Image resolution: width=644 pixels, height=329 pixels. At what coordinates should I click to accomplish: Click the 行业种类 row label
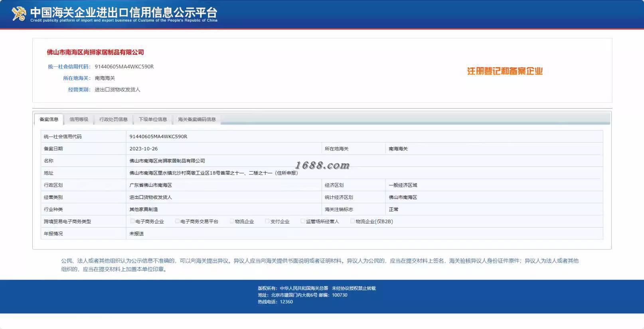pos(53,209)
